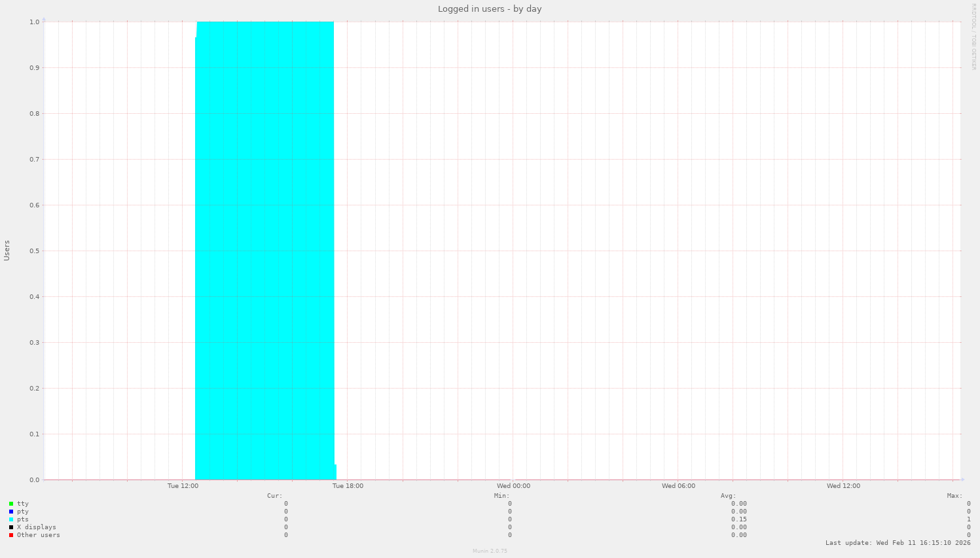Click the black X displays legend swatch
980x558 pixels.
[11, 527]
